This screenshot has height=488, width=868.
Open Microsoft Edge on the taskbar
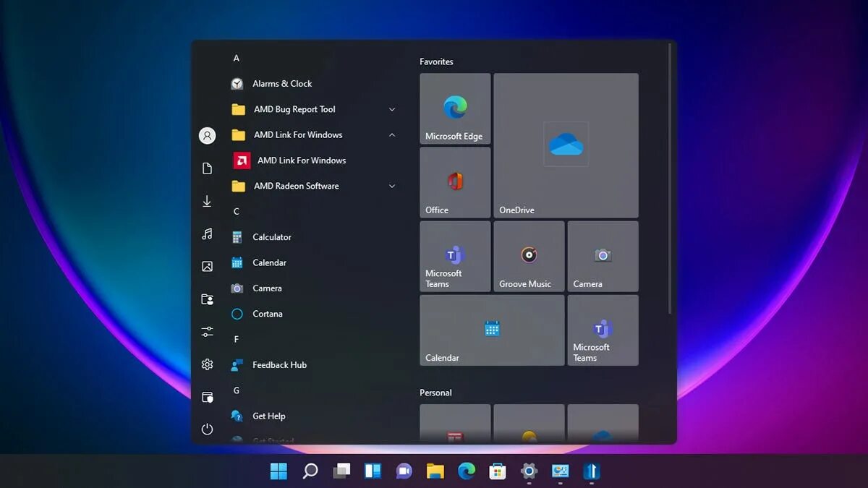pos(467,471)
